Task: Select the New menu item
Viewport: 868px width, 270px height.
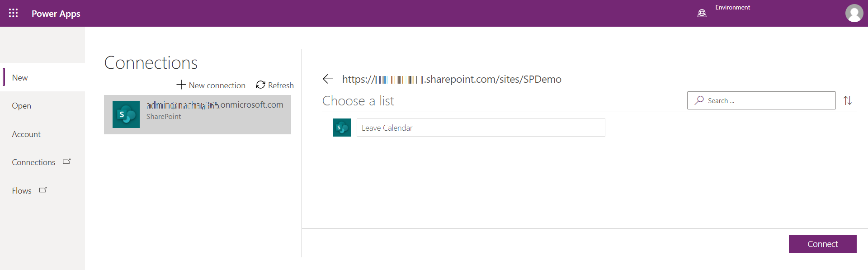Action: (x=20, y=78)
